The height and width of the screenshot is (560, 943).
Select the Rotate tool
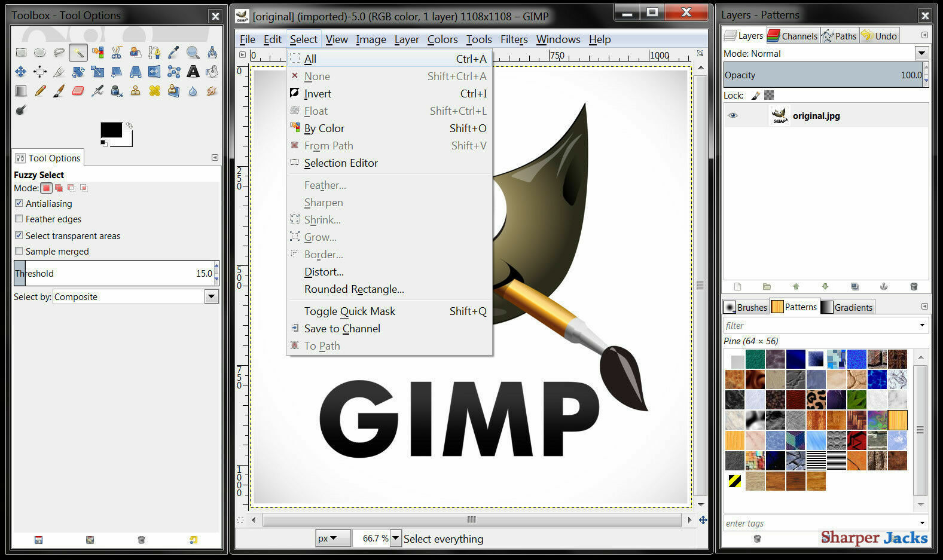pos(78,72)
